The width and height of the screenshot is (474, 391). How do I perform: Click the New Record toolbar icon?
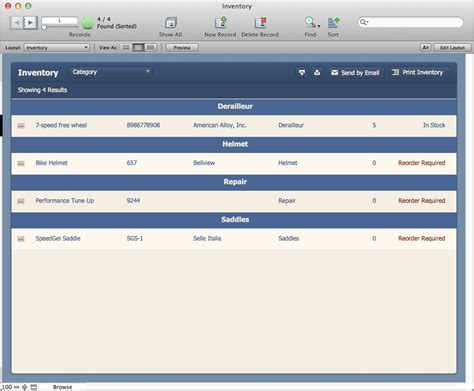click(x=220, y=23)
